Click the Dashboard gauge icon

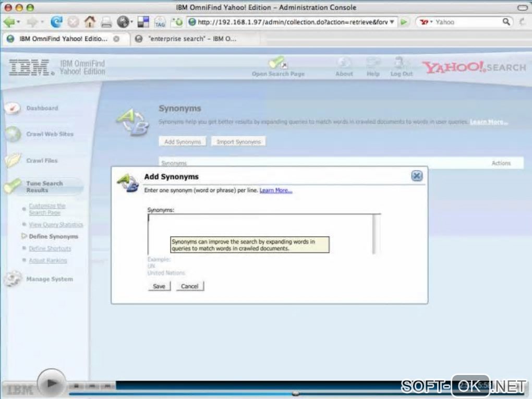(x=13, y=108)
